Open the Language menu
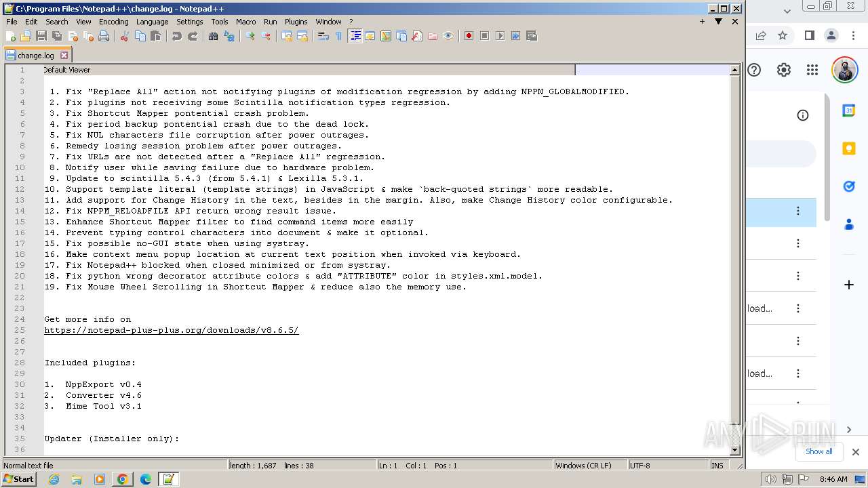The height and width of the screenshot is (488, 868). 152,22
